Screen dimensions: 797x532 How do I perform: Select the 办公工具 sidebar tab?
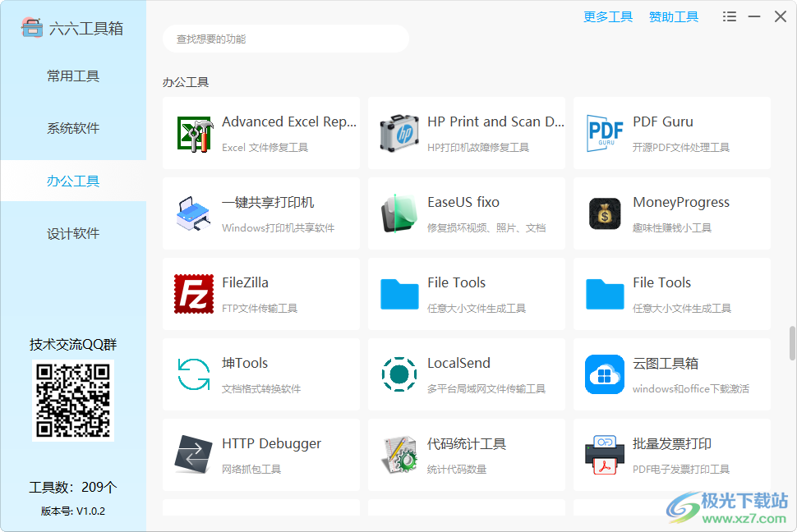[73, 181]
